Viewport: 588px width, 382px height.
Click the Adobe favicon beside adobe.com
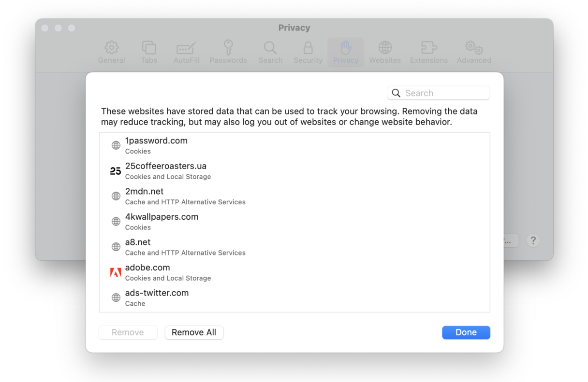pyautogui.click(x=116, y=272)
